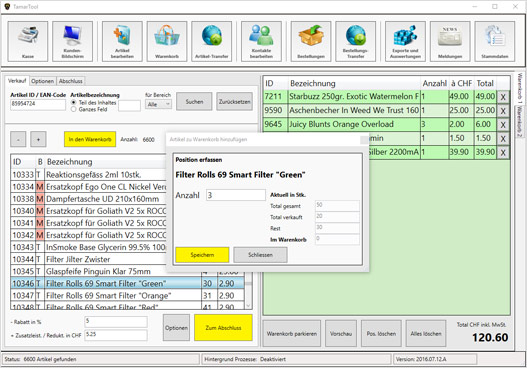Screen dimensions: 527x368
Task: Open Artikel bearbeiten toolbar icon
Action: pyautogui.click(x=122, y=41)
